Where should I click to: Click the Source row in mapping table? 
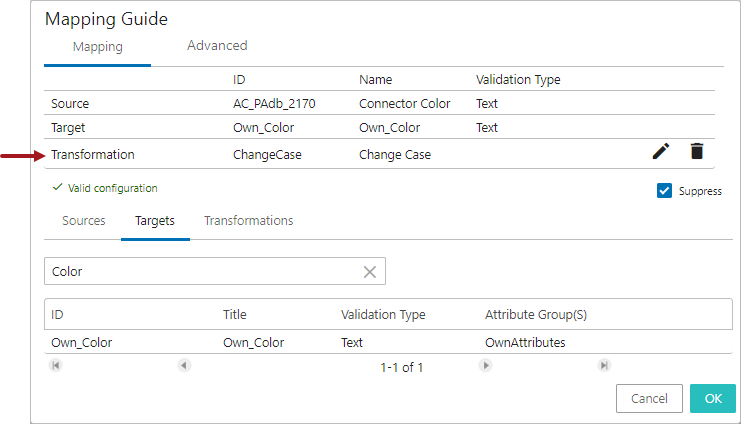[300, 103]
